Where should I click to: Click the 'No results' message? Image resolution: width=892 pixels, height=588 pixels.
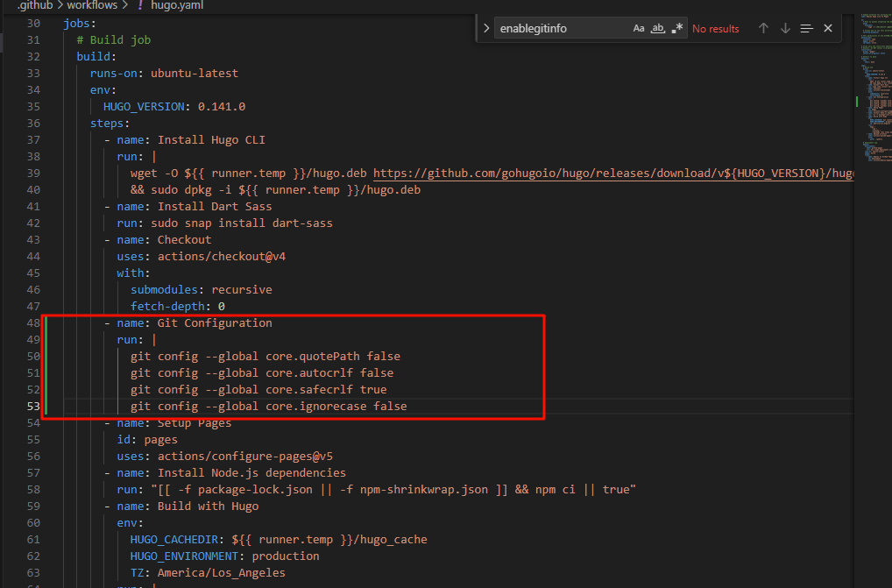[716, 29]
